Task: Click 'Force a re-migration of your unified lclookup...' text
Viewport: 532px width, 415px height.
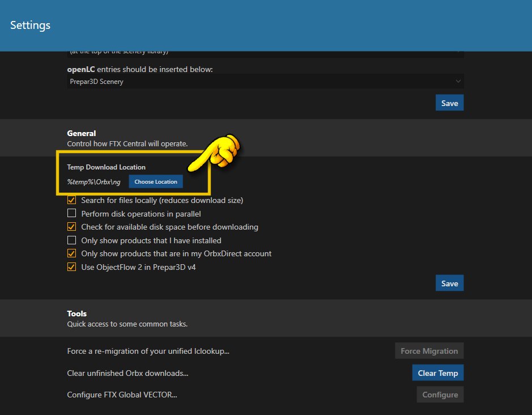Action: (x=148, y=351)
